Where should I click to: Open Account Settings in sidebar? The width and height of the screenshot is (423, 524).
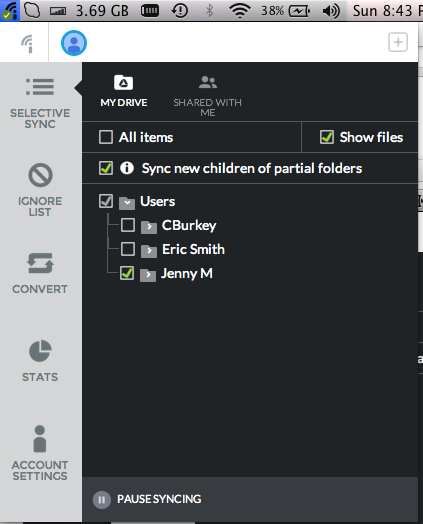point(40,453)
